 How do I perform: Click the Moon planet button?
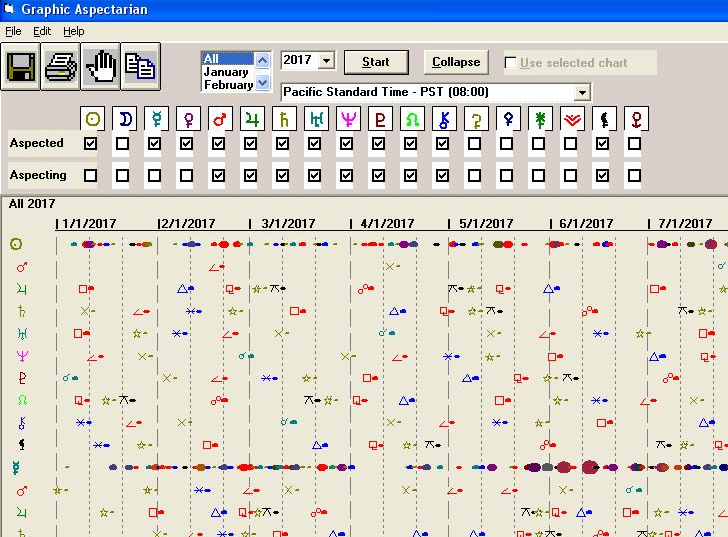pyautogui.click(x=123, y=119)
